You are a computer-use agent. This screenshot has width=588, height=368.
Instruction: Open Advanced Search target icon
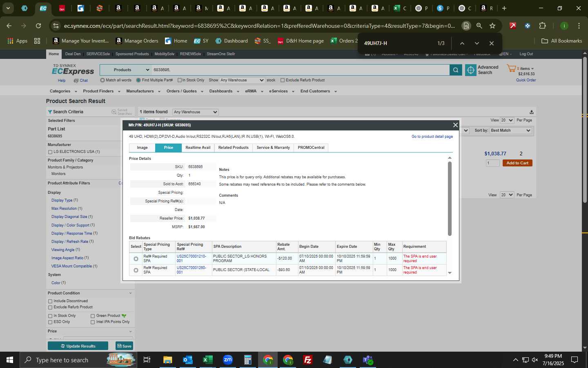tap(471, 70)
